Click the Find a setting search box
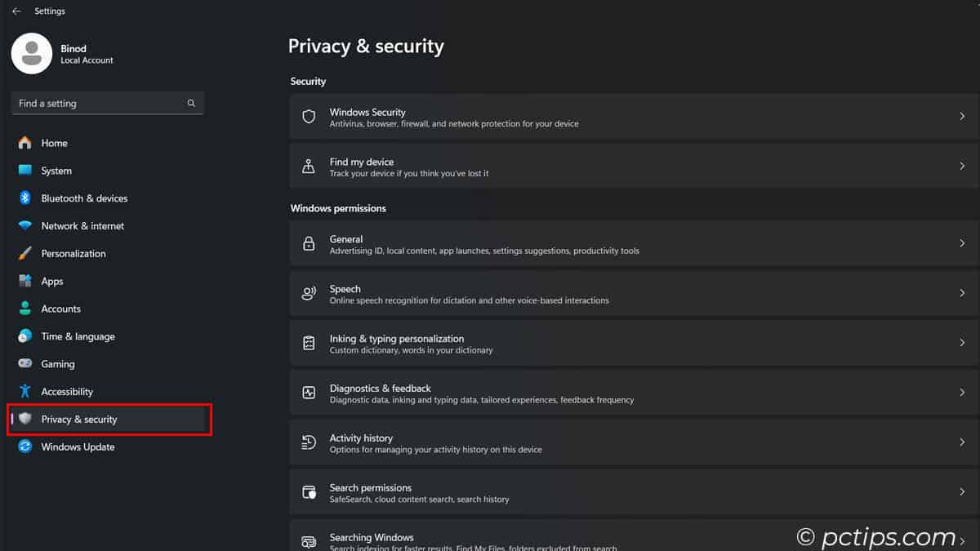The height and width of the screenshot is (551, 980). click(x=98, y=103)
